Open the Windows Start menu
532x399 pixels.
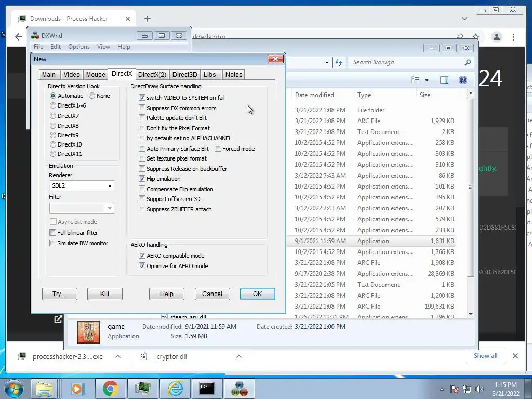[14, 389]
